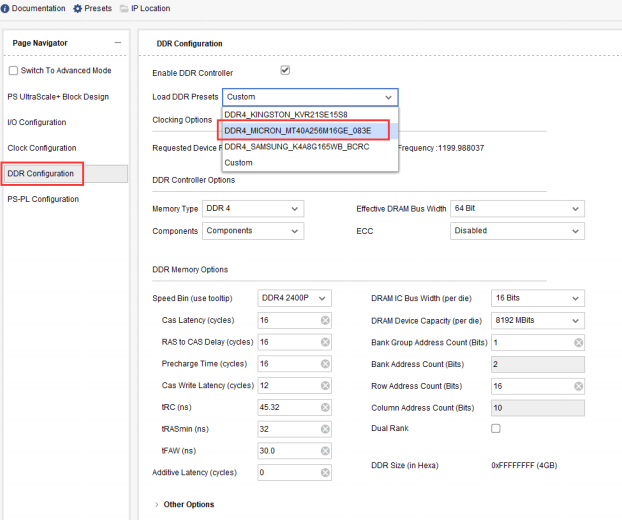Collapse the Page Navigator with minus icon
Screen dimensions: 622x520
[118, 42]
